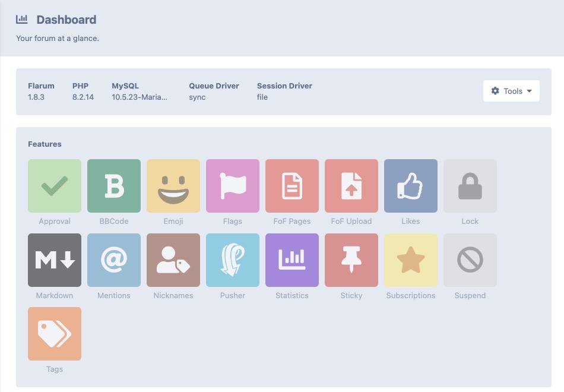564x392 pixels.
Task: Click the Markdown extension icon
Action: (x=54, y=260)
